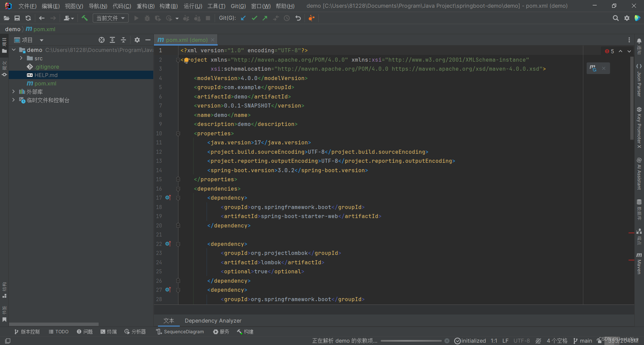Click dependency resolution progress bar
644x345 pixels.
pyautogui.click(x=411, y=341)
